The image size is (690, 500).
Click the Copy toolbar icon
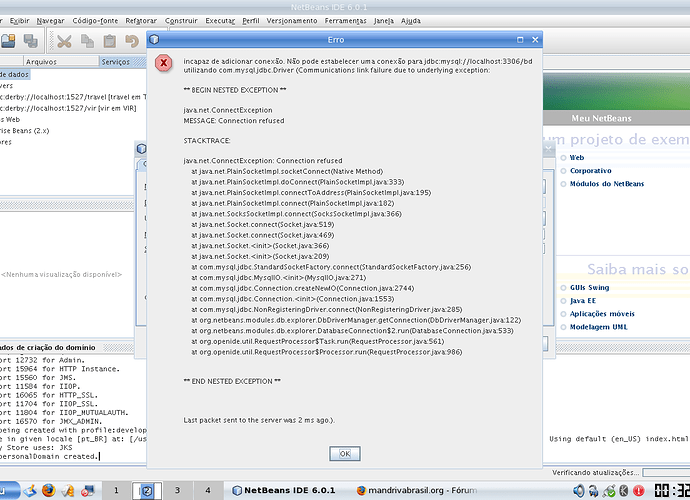coord(87,41)
